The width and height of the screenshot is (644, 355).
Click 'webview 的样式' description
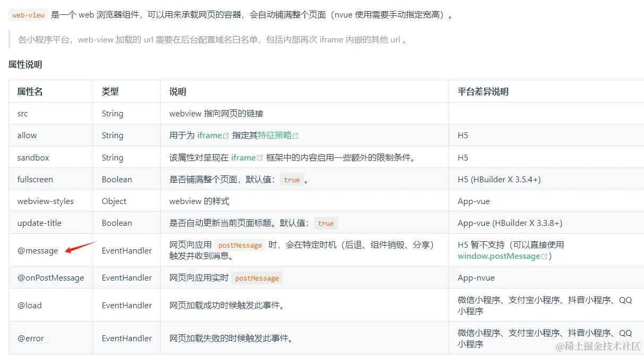point(199,201)
